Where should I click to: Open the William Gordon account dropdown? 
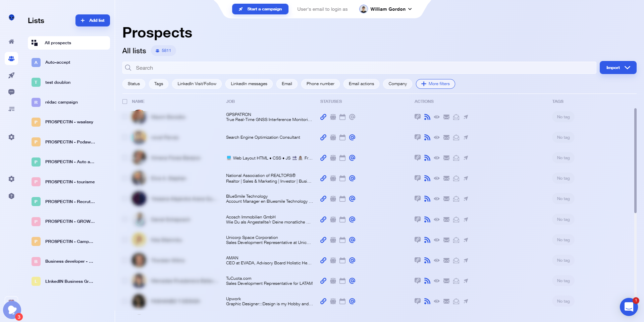tap(386, 9)
